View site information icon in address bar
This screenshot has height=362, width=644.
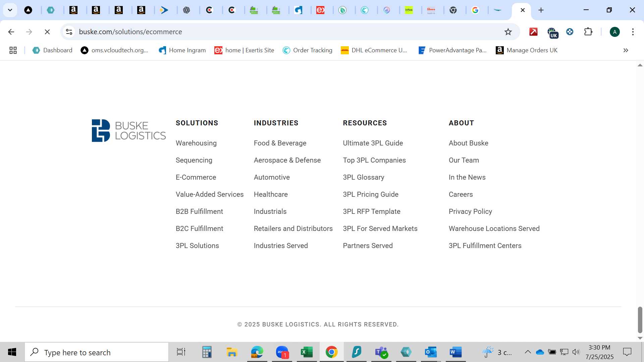[69, 32]
